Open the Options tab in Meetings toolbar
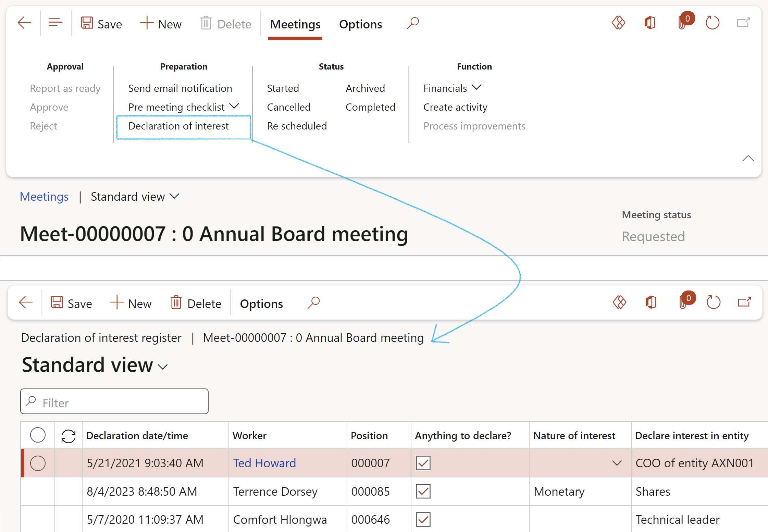Viewport: 768px width, 532px height. (x=360, y=24)
